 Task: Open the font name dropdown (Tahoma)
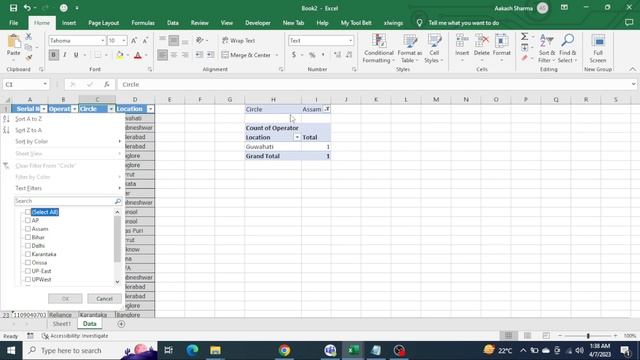pyautogui.click(x=102, y=40)
